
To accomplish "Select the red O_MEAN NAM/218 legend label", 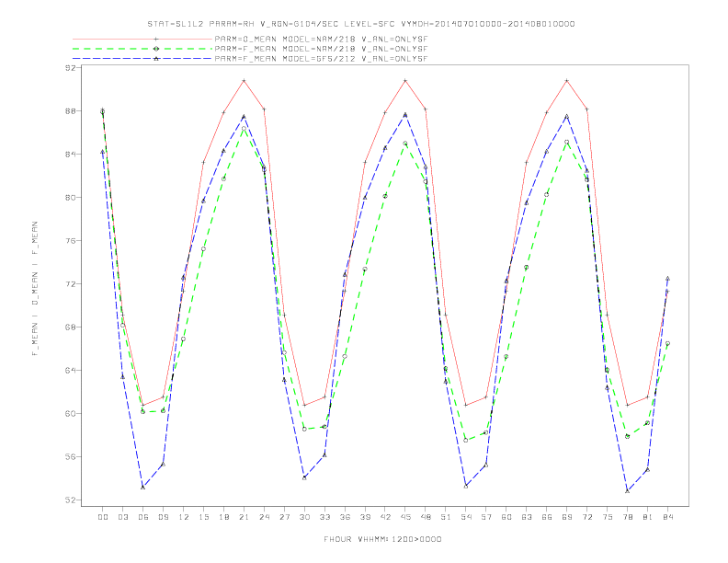I will click(x=321, y=39).
